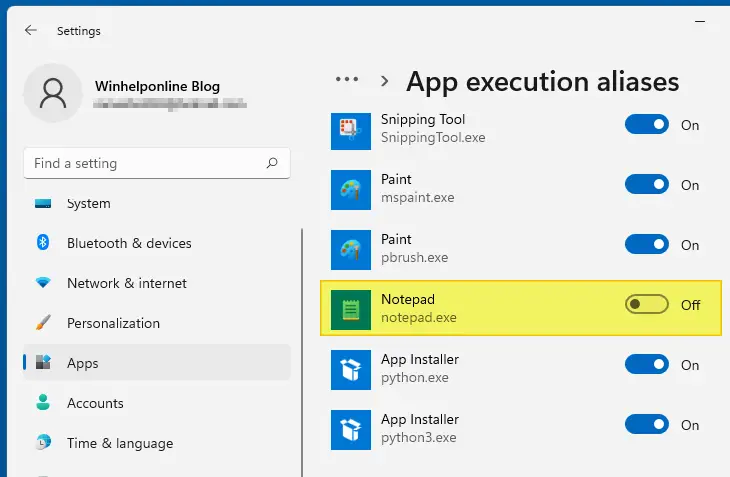This screenshot has width=730, height=477.
Task: Click the Paint icon for mspaint.exe
Action: (x=351, y=190)
